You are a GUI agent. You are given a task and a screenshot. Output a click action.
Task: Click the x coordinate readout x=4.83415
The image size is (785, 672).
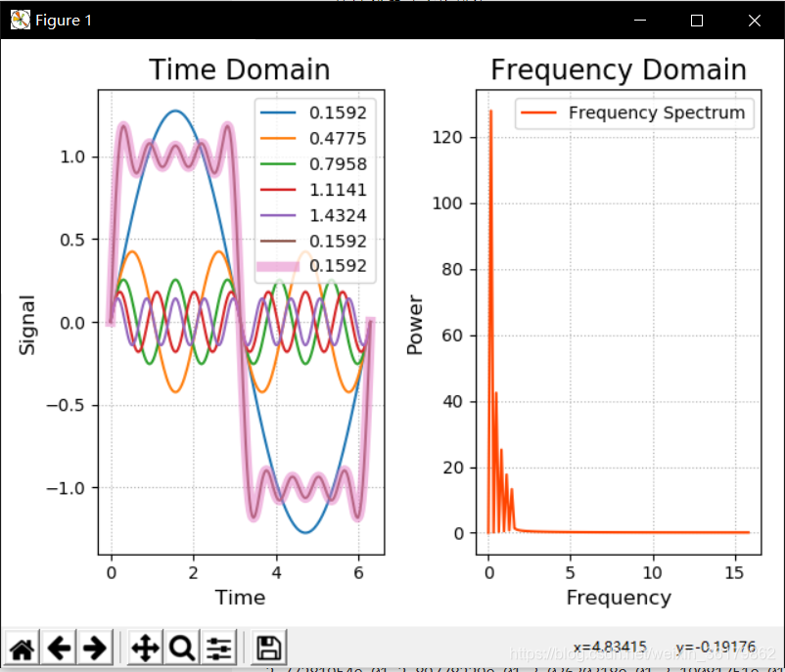(x=610, y=647)
